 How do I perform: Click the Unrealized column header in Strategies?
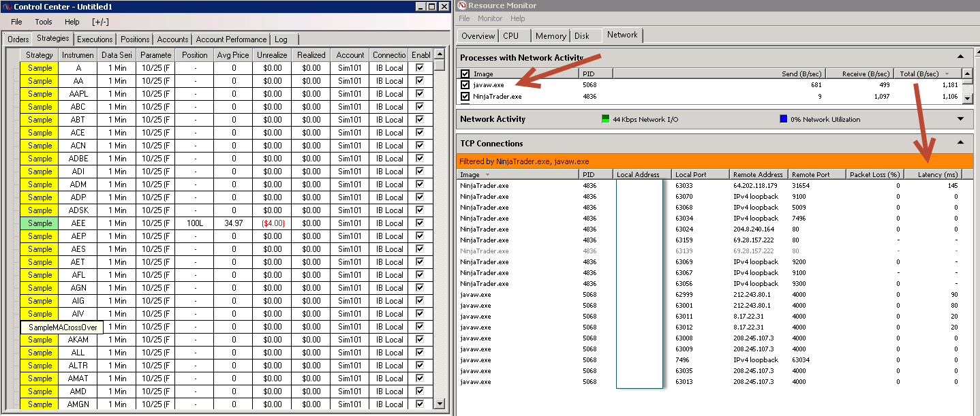tap(272, 55)
